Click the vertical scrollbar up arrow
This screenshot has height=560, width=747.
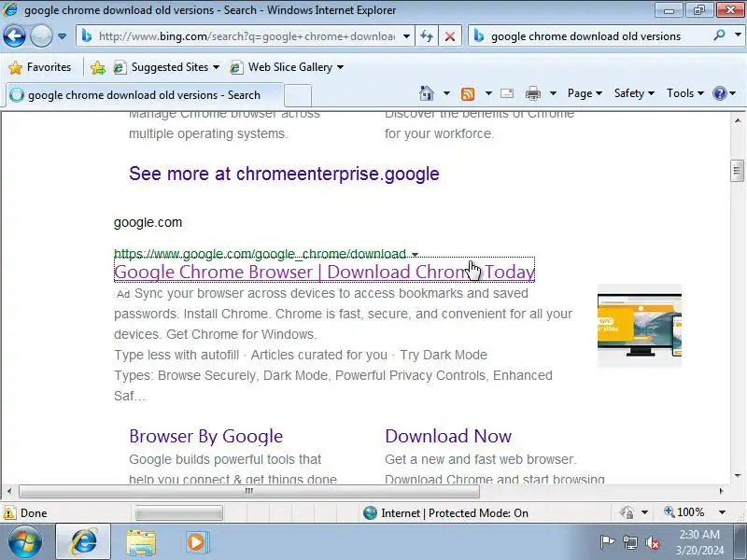pos(738,120)
